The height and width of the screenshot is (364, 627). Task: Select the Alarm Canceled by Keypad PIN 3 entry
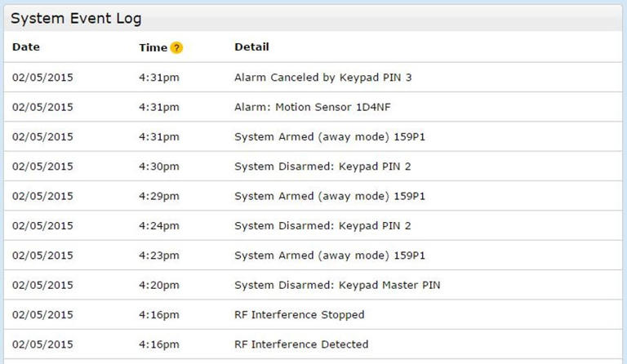[322, 78]
